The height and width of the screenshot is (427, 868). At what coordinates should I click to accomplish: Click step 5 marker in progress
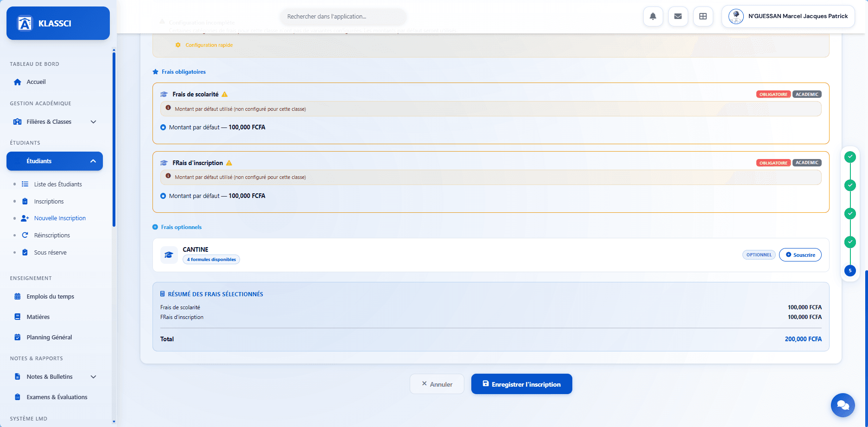[850, 270]
